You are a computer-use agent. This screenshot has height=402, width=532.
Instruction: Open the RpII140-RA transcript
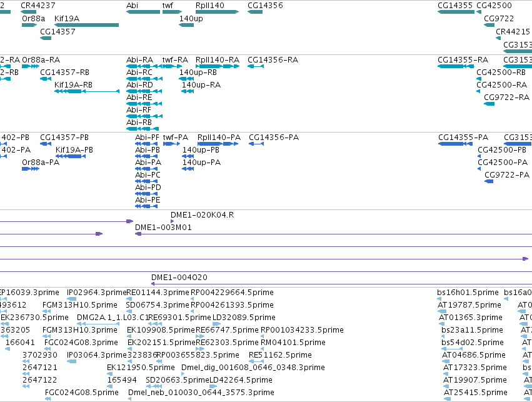[218, 66]
